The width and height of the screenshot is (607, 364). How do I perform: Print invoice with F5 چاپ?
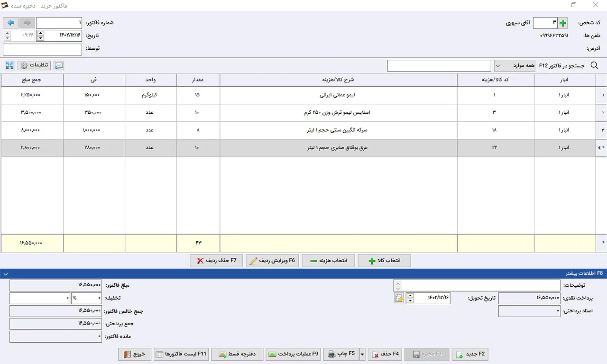[341, 354]
